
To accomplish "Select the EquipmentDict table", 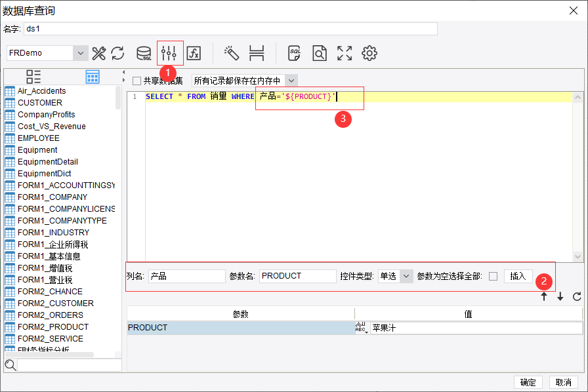I will coord(44,174).
